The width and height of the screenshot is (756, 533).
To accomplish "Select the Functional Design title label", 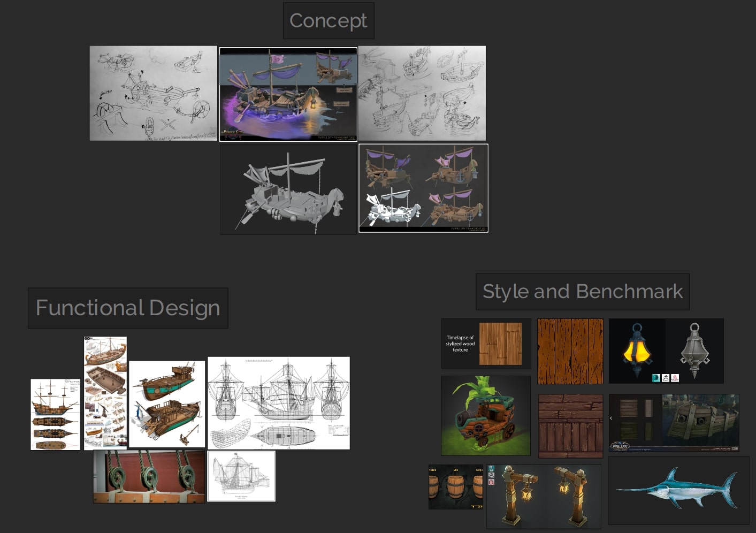I will (x=128, y=308).
